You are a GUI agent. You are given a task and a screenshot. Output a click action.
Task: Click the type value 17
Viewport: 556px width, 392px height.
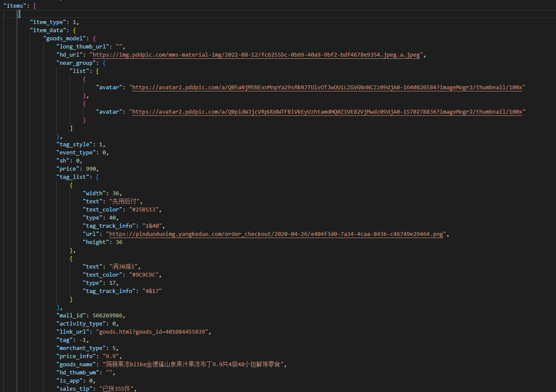tap(112, 283)
